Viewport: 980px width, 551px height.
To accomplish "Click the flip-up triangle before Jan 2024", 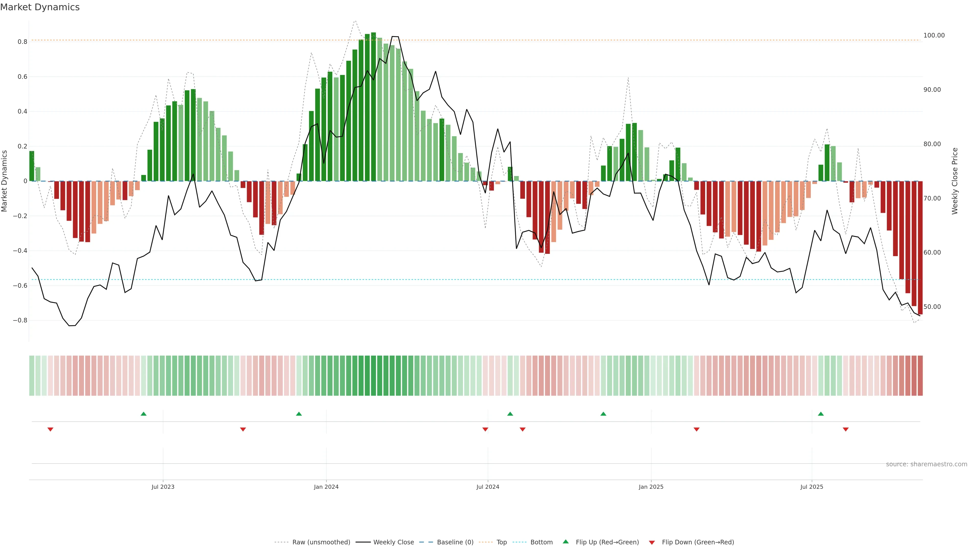I will (x=299, y=414).
